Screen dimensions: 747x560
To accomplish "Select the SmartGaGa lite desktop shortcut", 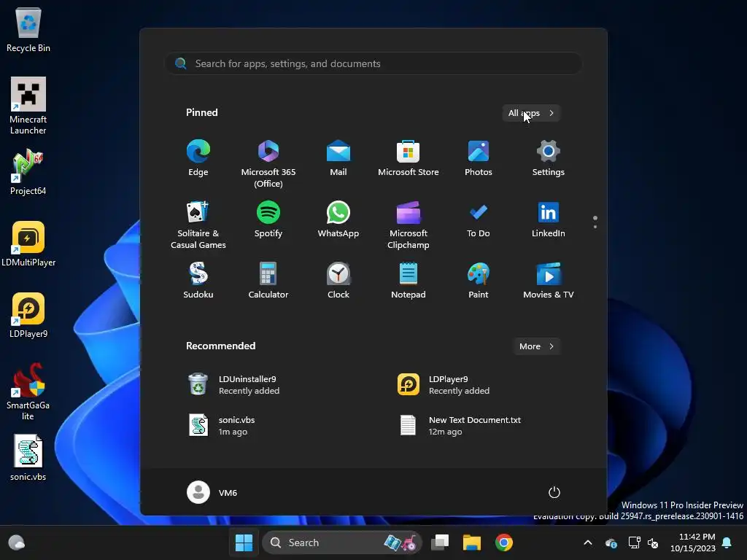I will click(28, 392).
